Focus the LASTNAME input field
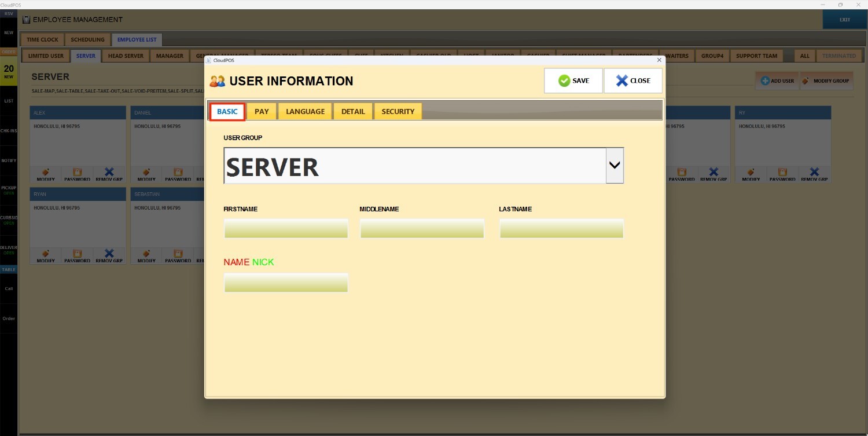 [x=561, y=228]
